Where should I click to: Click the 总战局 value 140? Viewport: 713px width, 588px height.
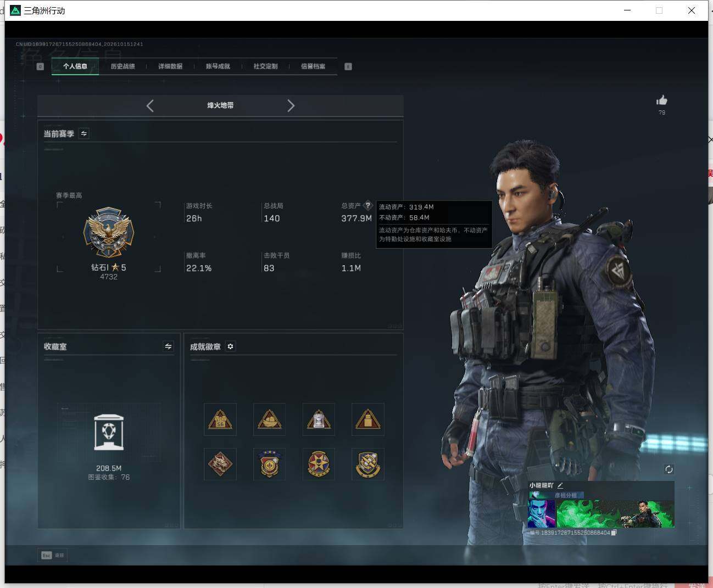pyautogui.click(x=272, y=219)
